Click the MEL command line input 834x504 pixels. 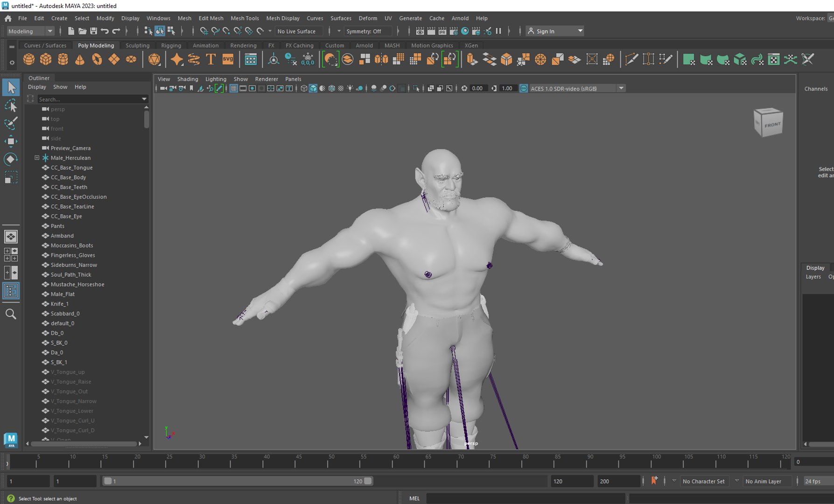(x=526, y=498)
